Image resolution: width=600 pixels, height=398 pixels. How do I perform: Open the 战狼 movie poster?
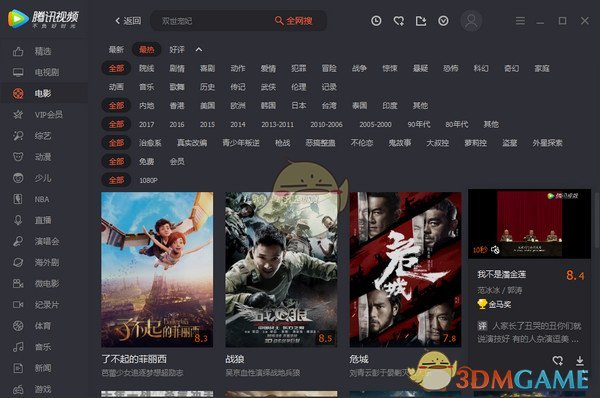click(281, 270)
